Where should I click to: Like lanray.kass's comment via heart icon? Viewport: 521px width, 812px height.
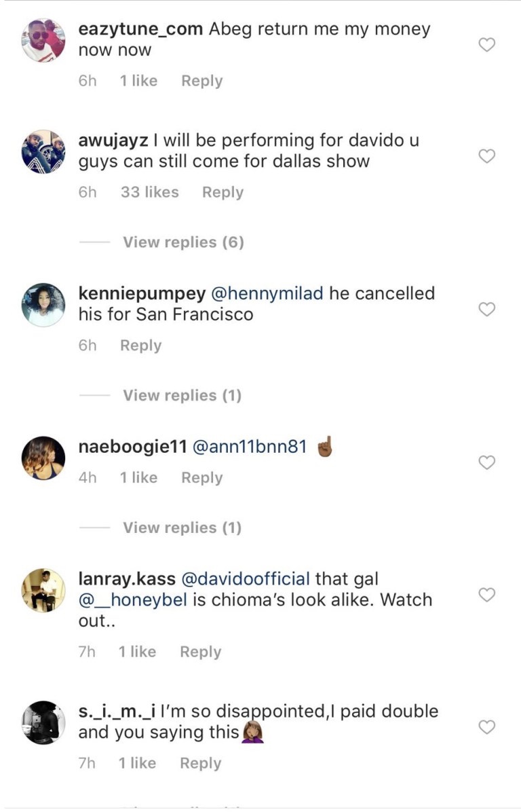pyautogui.click(x=487, y=595)
